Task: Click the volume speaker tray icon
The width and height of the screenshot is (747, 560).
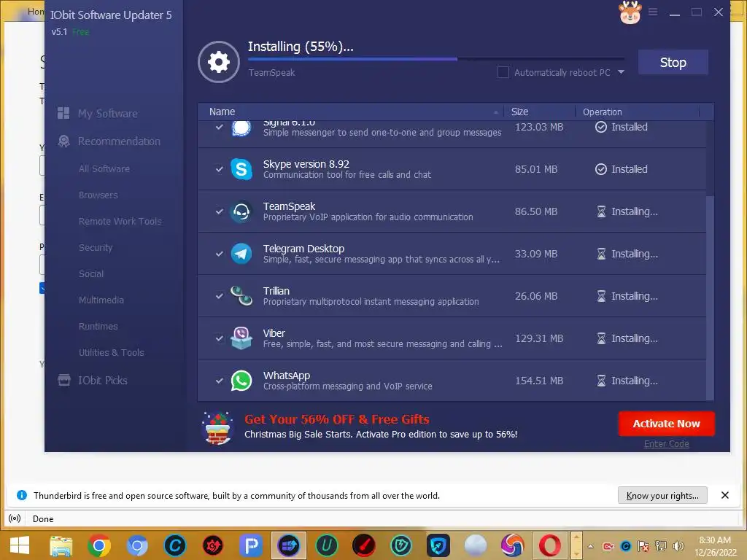Action: point(678,546)
